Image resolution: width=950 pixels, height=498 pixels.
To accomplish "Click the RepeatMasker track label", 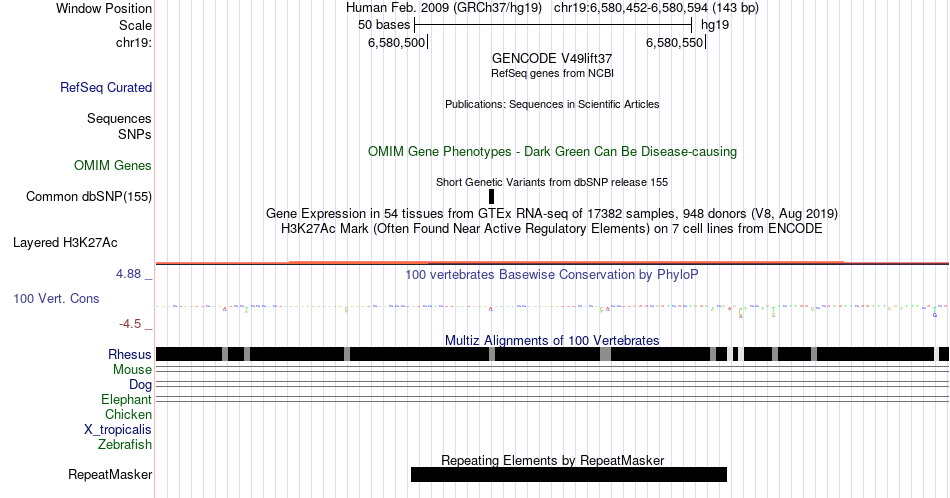I will pyautogui.click(x=110, y=474).
